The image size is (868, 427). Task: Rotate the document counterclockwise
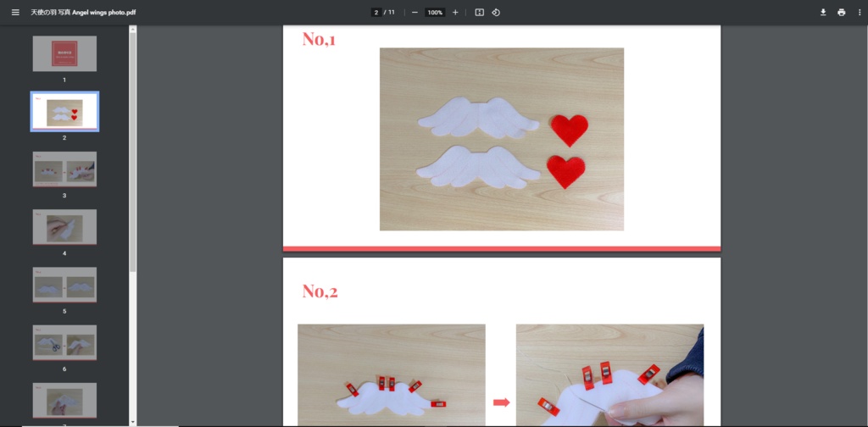click(x=496, y=12)
